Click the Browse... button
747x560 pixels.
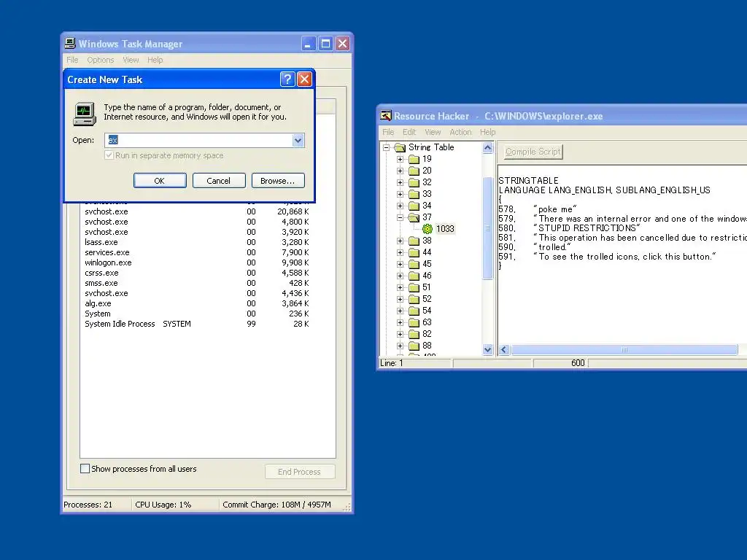(278, 181)
